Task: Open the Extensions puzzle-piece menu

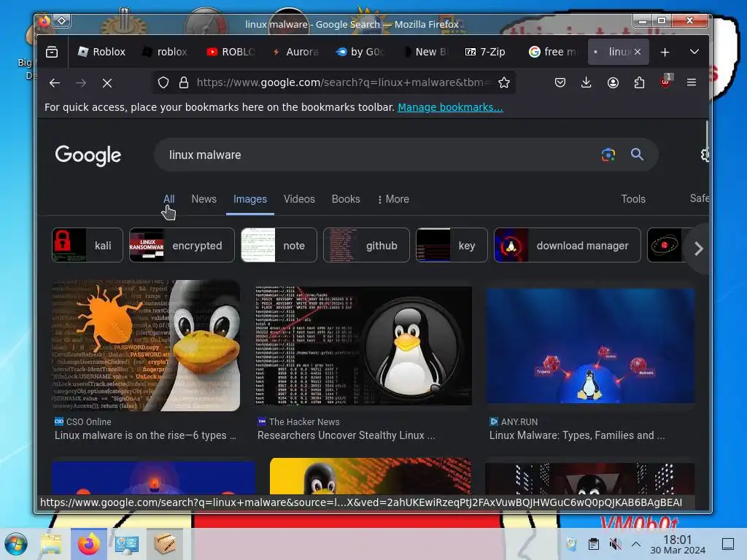Action: pos(639,83)
